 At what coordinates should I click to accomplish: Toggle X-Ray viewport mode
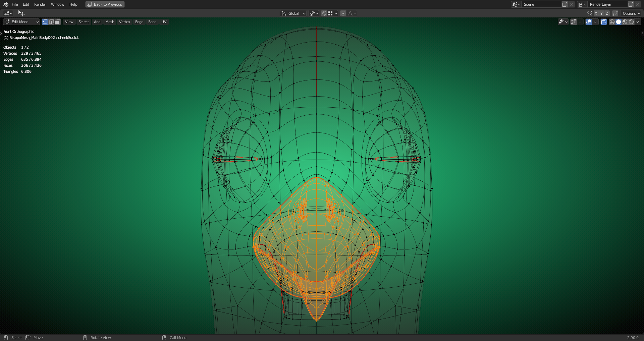pos(603,21)
